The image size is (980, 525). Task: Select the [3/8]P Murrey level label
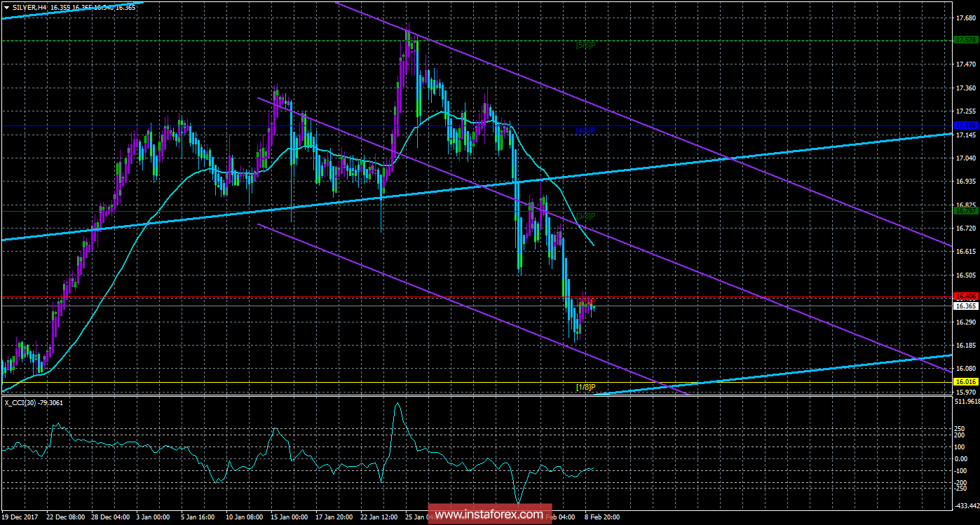pos(585,216)
